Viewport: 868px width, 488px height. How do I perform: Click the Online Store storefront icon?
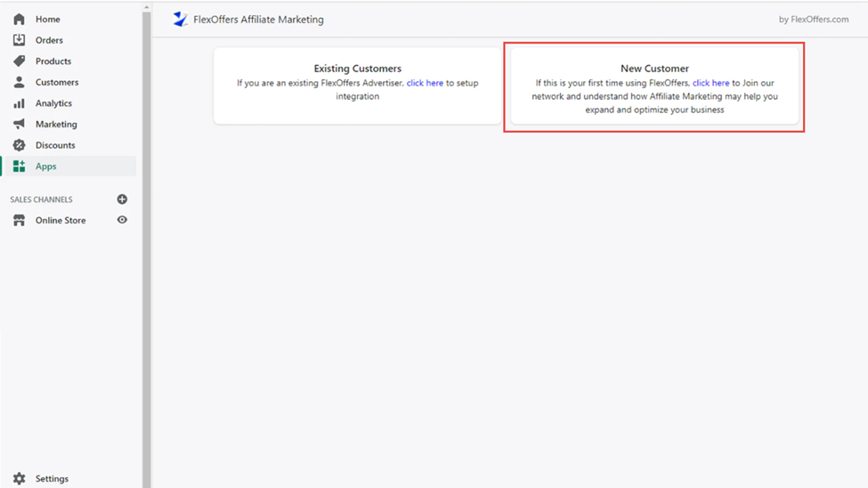click(19, 220)
